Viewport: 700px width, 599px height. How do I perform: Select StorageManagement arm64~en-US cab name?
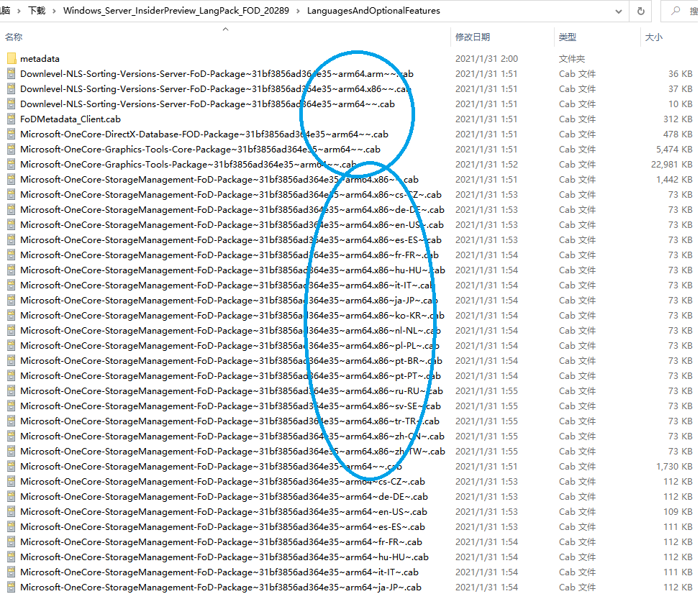tap(224, 512)
